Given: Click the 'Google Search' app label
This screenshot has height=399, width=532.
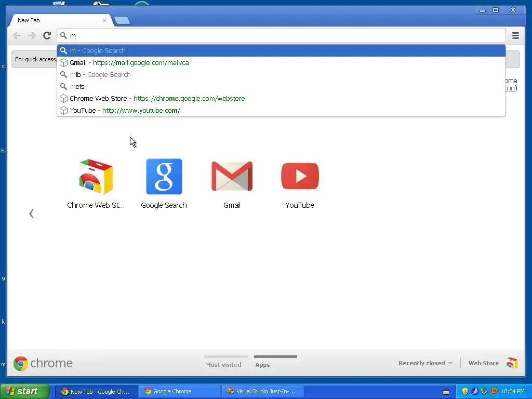Looking at the screenshot, I should [164, 205].
